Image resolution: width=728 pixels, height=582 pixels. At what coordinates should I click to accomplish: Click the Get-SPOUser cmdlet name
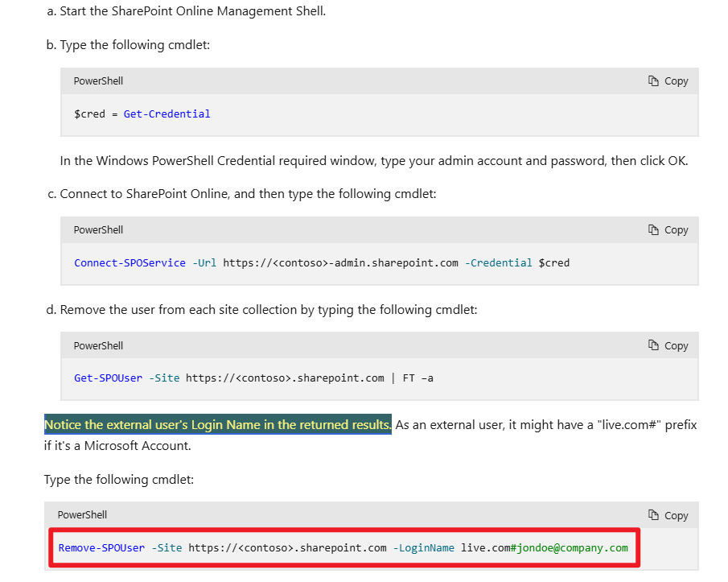pyautogui.click(x=108, y=378)
